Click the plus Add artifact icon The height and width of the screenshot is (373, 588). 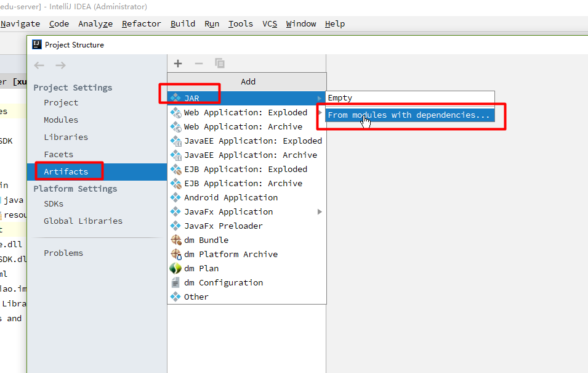point(178,64)
